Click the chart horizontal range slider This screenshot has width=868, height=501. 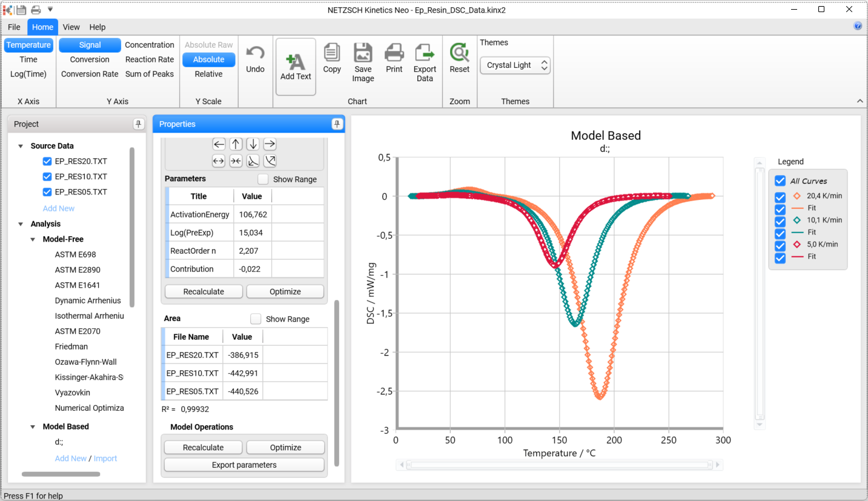tap(558, 465)
